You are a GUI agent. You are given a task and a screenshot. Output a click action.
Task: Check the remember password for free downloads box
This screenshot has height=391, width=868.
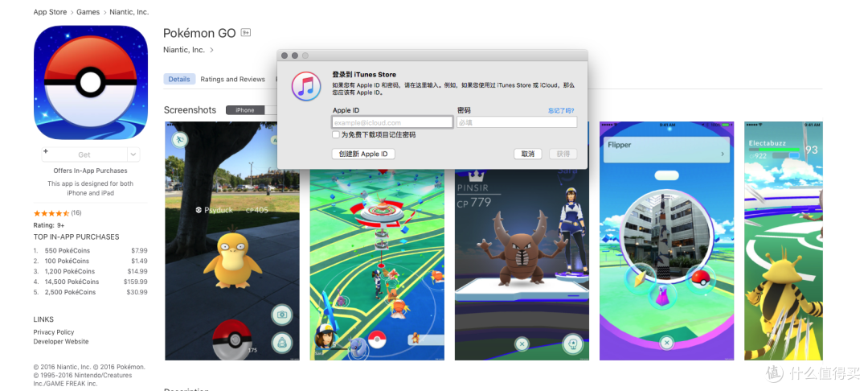[336, 134]
